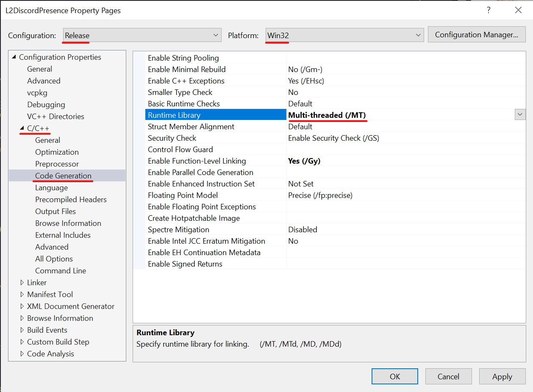Select the Language tree item
533x392 pixels.
point(51,188)
